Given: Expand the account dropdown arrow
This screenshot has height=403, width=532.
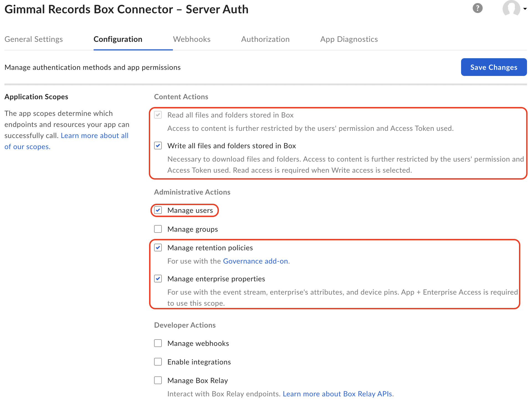Looking at the screenshot, I should pos(525,9).
